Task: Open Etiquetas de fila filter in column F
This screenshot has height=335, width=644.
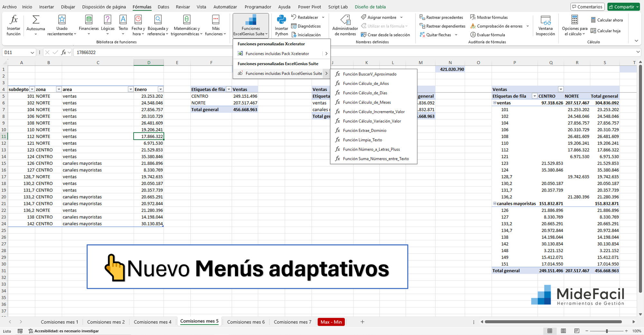Action: pos(229,89)
